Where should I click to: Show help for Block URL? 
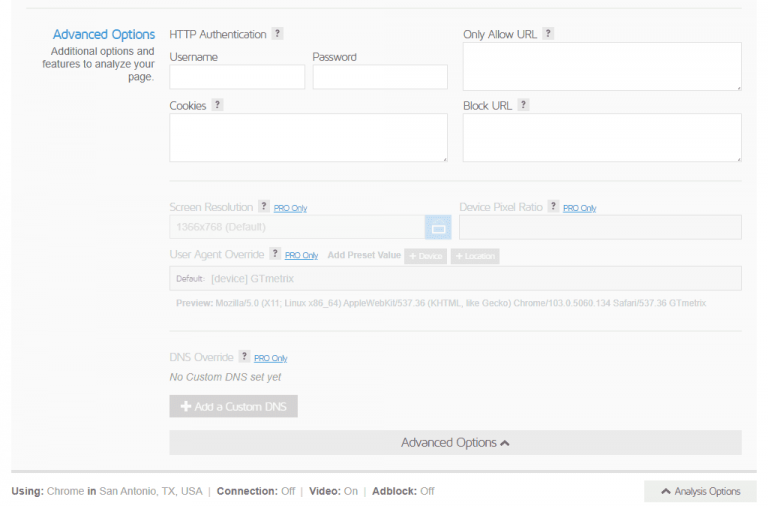pos(523,104)
